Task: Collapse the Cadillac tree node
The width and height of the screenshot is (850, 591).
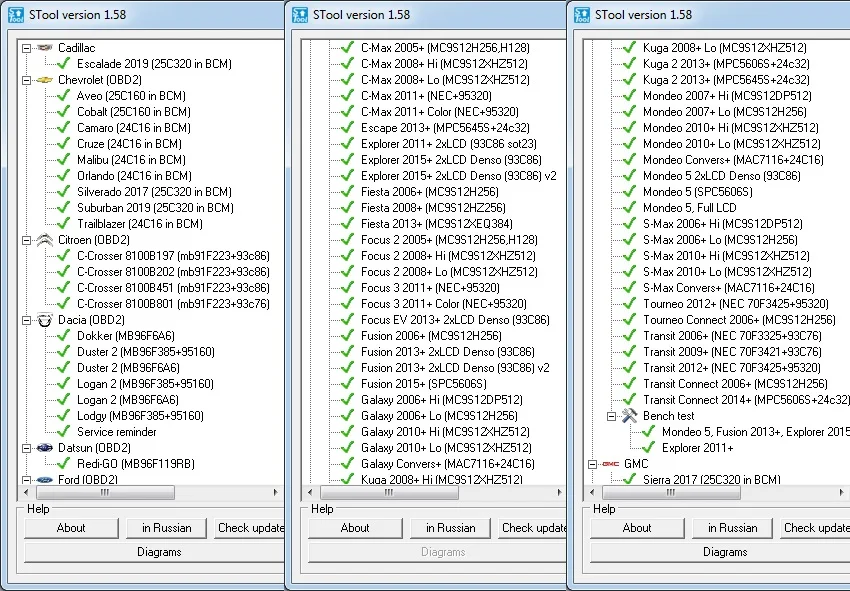Action: 26,48
